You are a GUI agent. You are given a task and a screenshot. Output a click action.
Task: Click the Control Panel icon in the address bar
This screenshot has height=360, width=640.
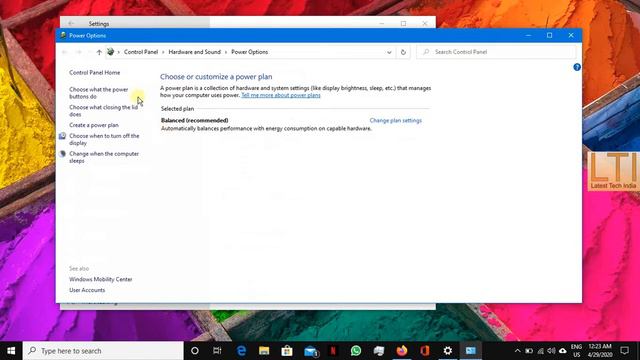point(110,52)
